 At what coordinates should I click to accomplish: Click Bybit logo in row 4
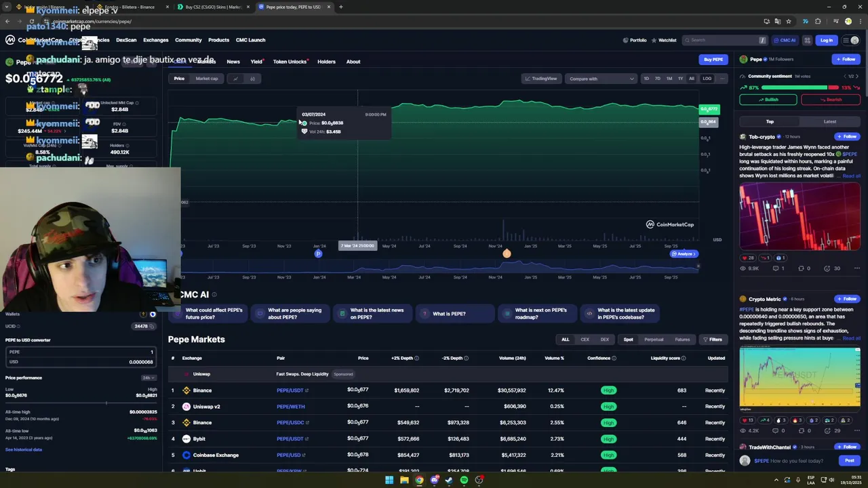[x=186, y=439]
